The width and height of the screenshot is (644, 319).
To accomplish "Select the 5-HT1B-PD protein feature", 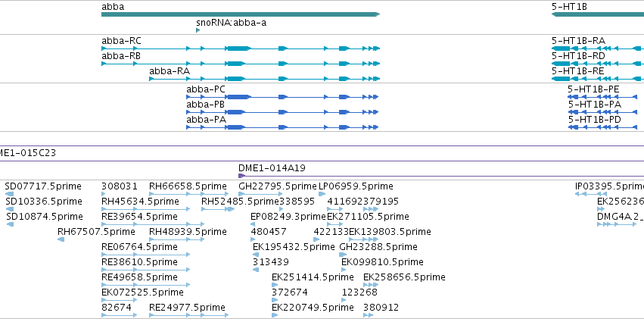I will pos(602,127).
